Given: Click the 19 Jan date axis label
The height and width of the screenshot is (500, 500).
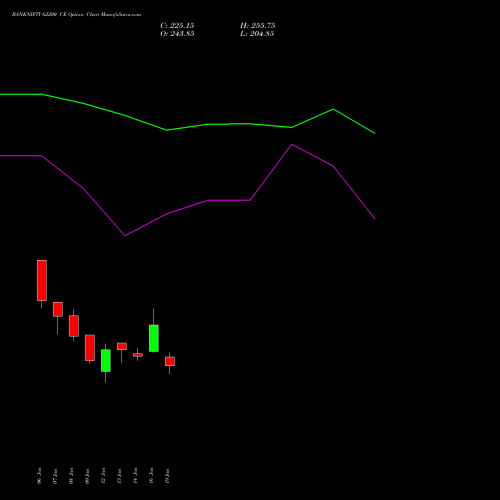Looking at the screenshot, I should coord(167,476).
